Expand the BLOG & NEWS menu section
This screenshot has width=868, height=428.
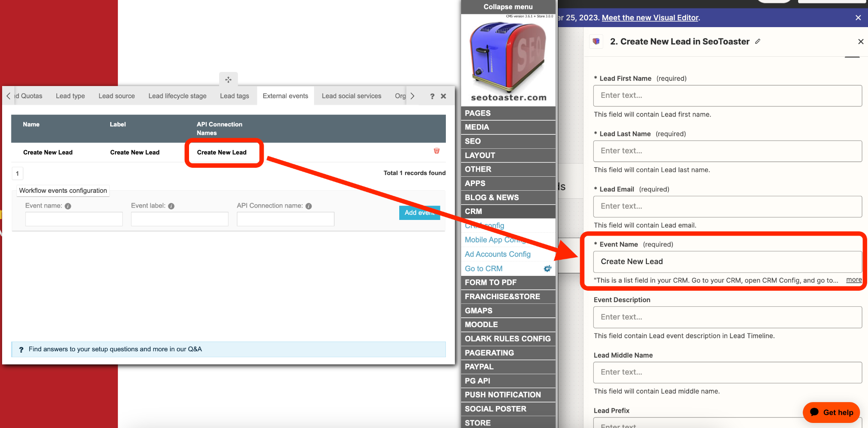(x=508, y=197)
